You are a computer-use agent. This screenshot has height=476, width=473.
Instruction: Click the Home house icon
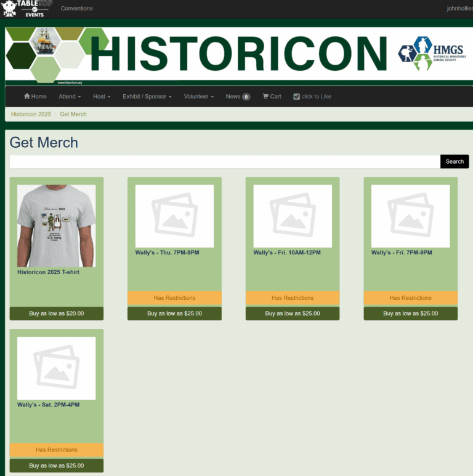coord(27,97)
